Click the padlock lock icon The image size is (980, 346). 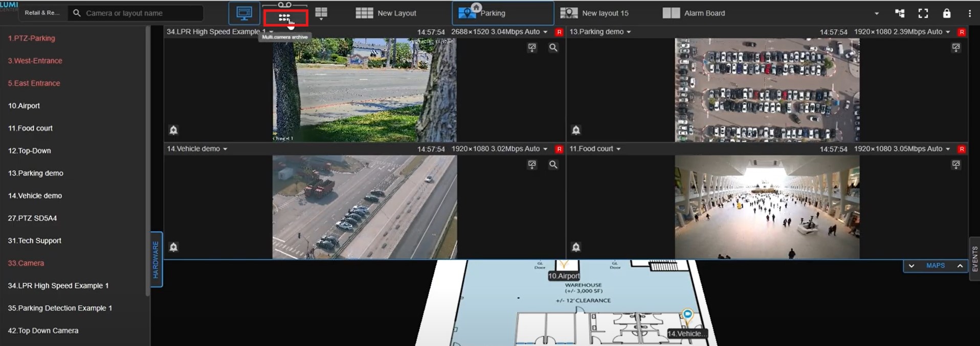coord(946,13)
